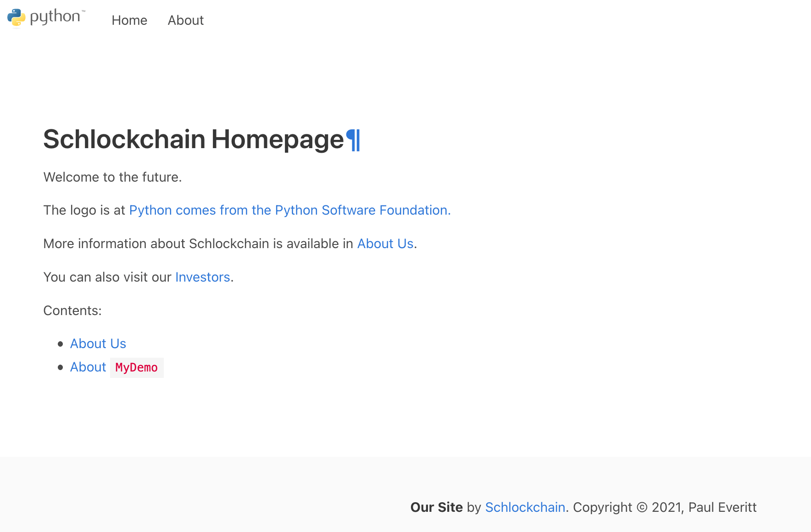Screen dimensions: 811x532
Task: Click the "The logo is at" text
Action: tap(84, 210)
